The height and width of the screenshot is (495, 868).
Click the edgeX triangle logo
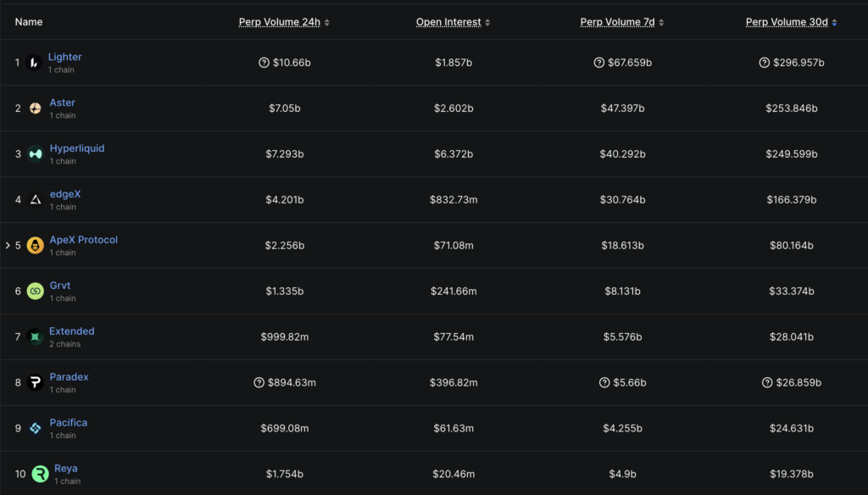click(34, 199)
